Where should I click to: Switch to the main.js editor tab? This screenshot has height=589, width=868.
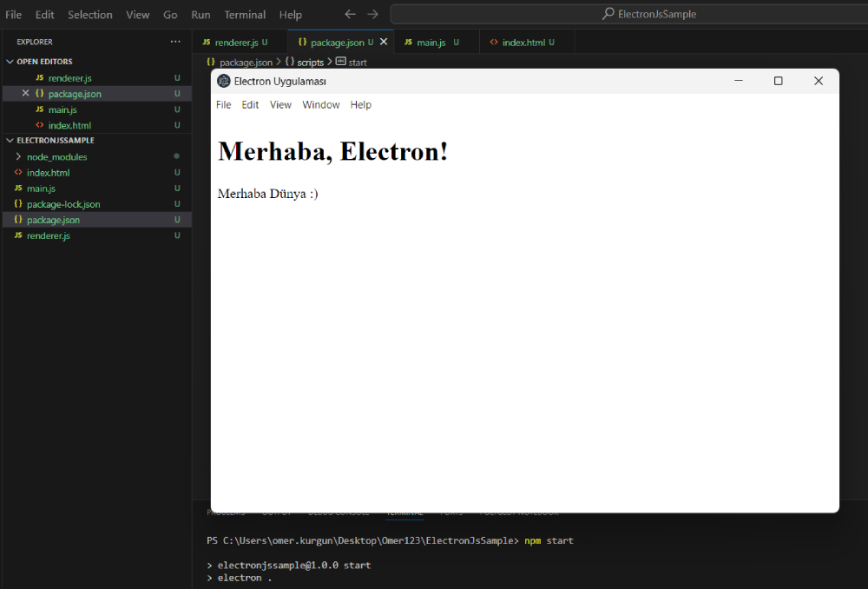(x=437, y=42)
